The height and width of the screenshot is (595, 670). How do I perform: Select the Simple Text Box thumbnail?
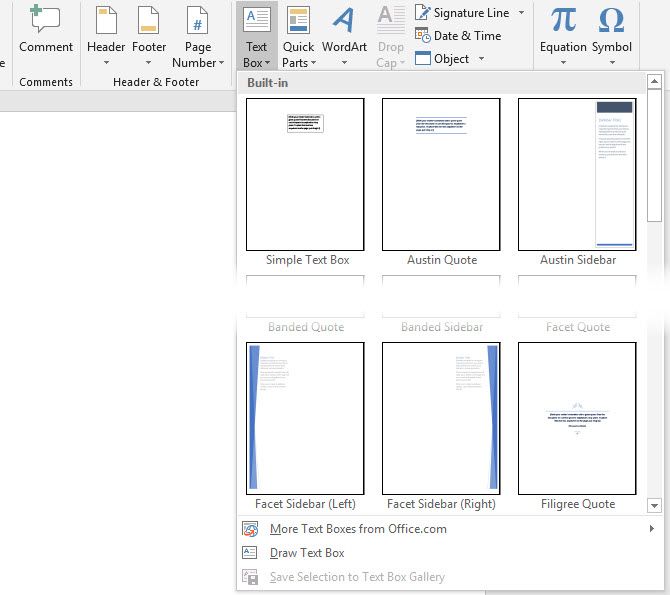click(x=306, y=174)
